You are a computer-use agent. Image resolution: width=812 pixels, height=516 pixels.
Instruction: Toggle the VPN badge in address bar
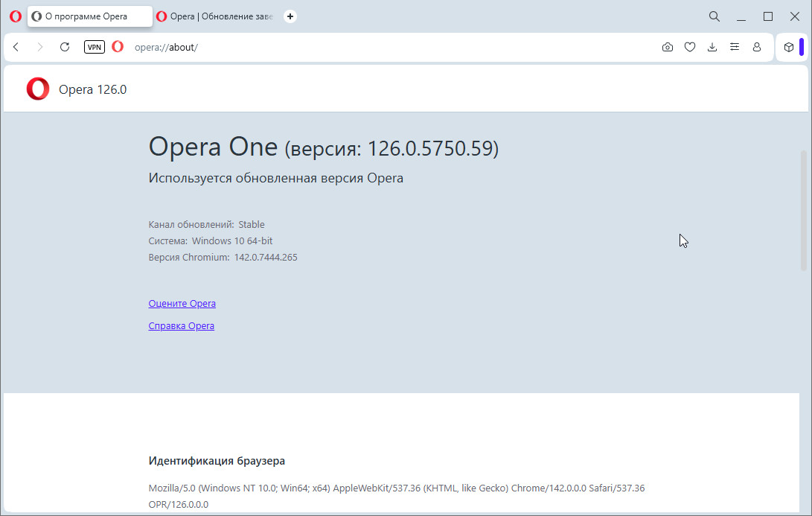pyautogui.click(x=95, y=47)
